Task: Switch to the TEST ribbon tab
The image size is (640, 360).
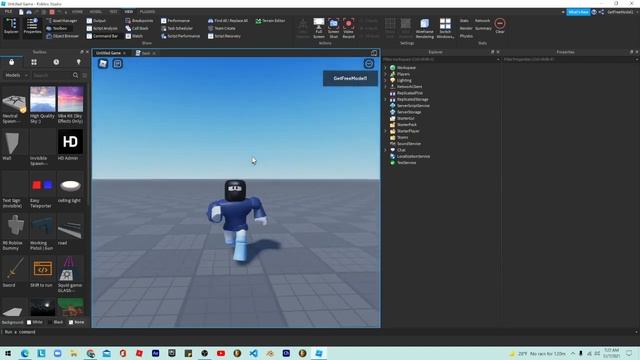Action: coord(113,12)
